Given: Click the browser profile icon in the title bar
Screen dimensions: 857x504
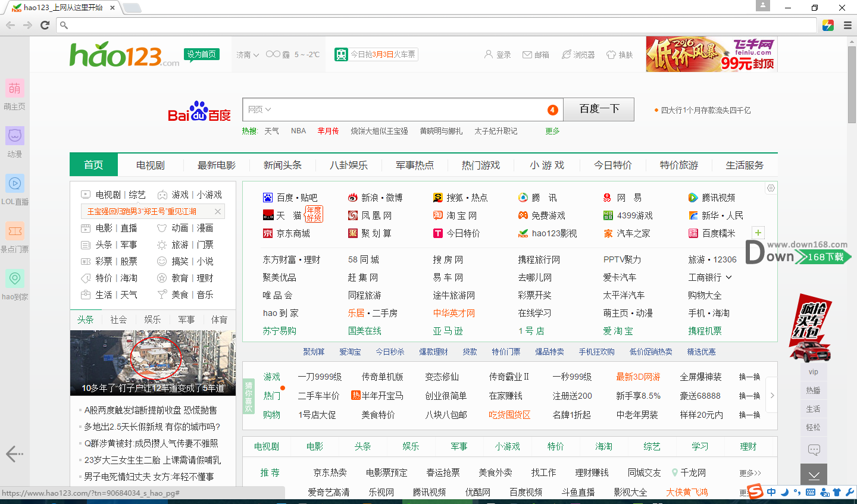Looking at the screenshot, I should click(763, 5).
